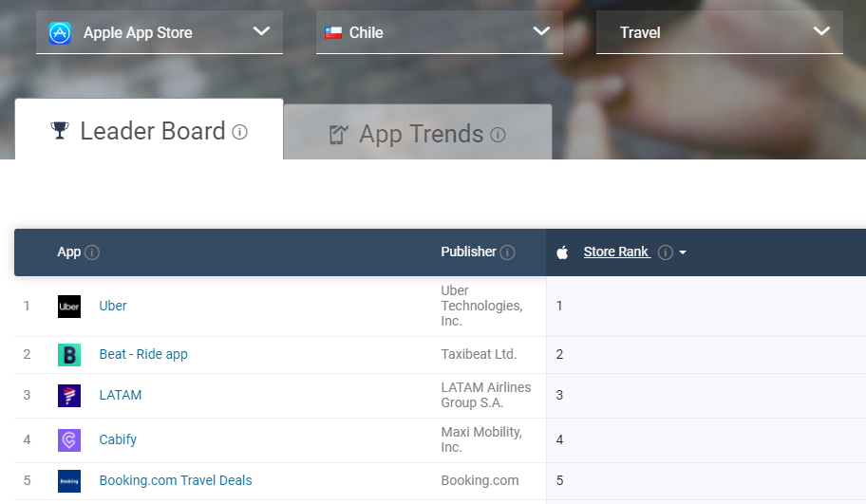This screenshot has width=866, height=504.
Task: Sort by Store Rank link
Action: point(617,252)
